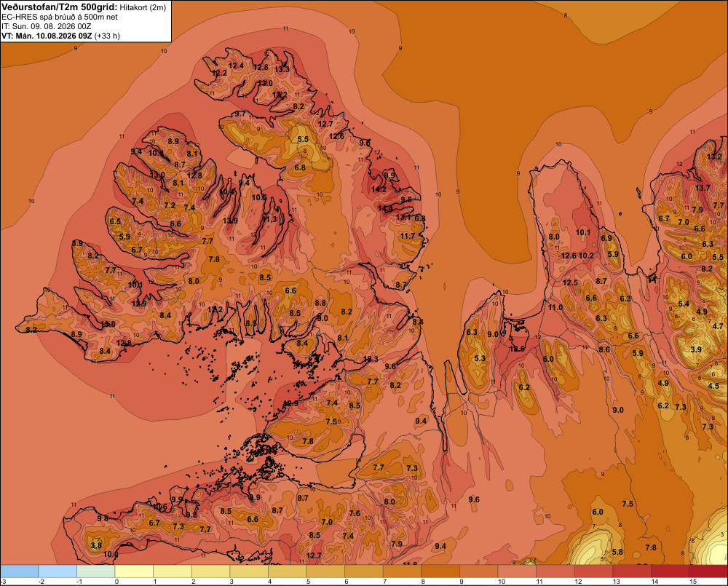
Task: Select the 13.3 temperature value near the north coast
Action: [x=282, y=69]
